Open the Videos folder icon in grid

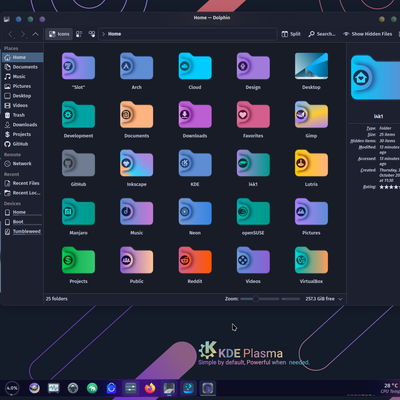(253, 260)
